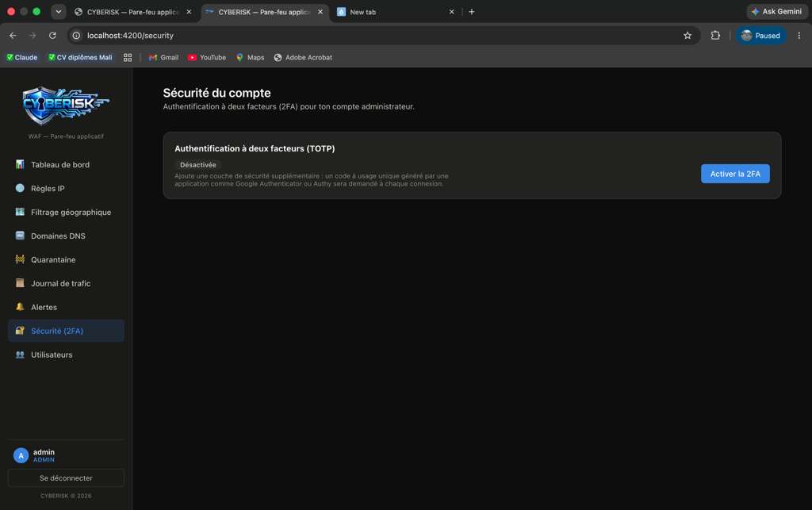The height and width of the screenshot is (510, 812).
Task: Open Filtrage géographique page
Action: pos(66,212)
